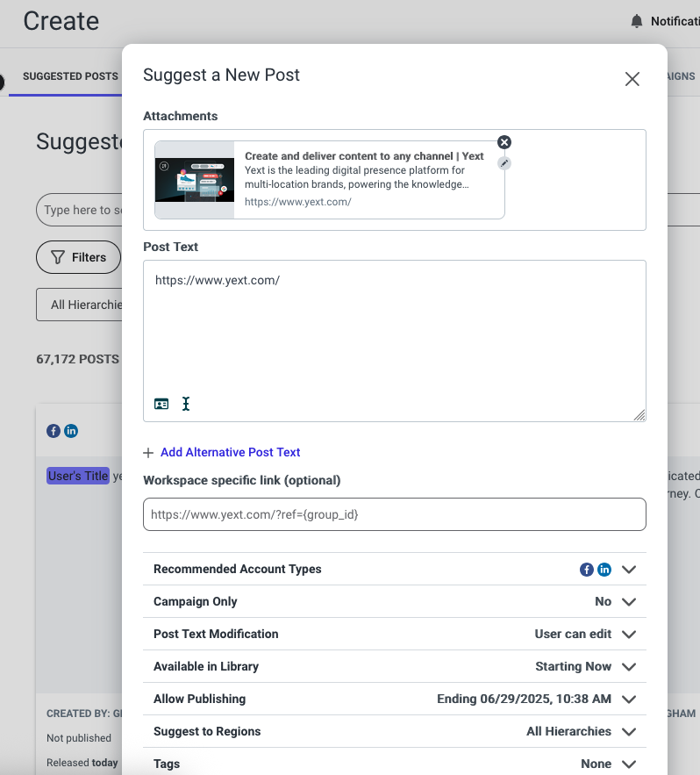Expand Available in Library setting
Viewport: 700px width, 775px height.
coord(394,666)
